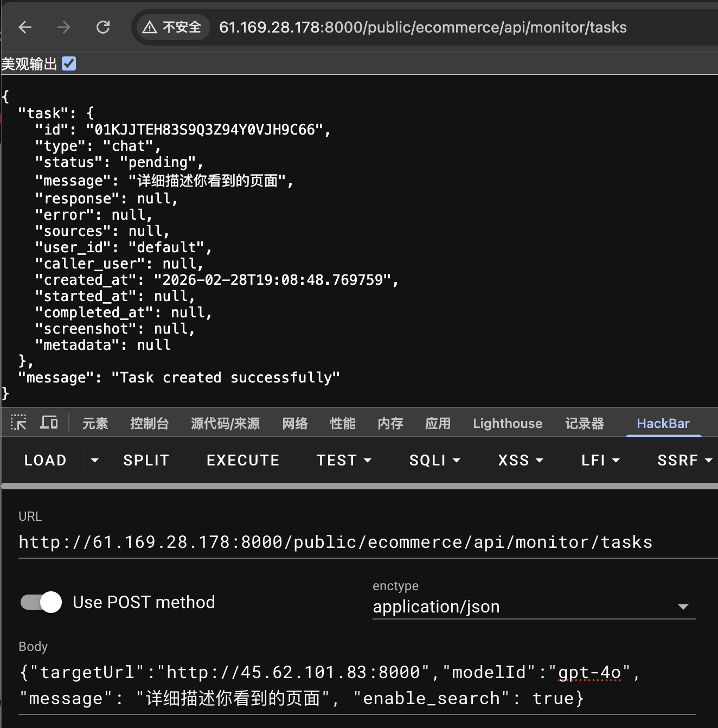Screen dimensions: 718x728
Task: Reload the page via refresh icon
Action: [102, 27]
